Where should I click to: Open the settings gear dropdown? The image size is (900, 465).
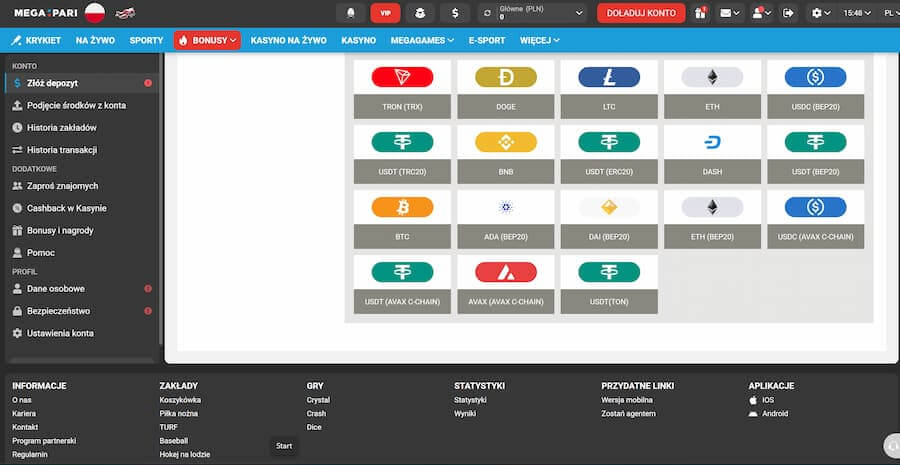821,13
